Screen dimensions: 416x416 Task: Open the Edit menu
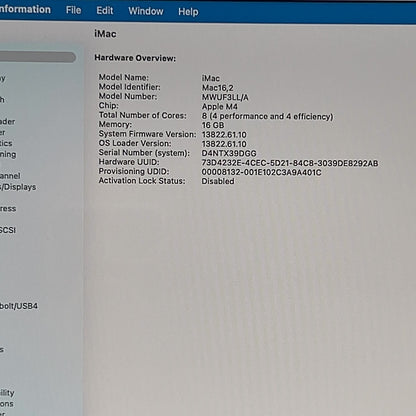coord(105,11)
